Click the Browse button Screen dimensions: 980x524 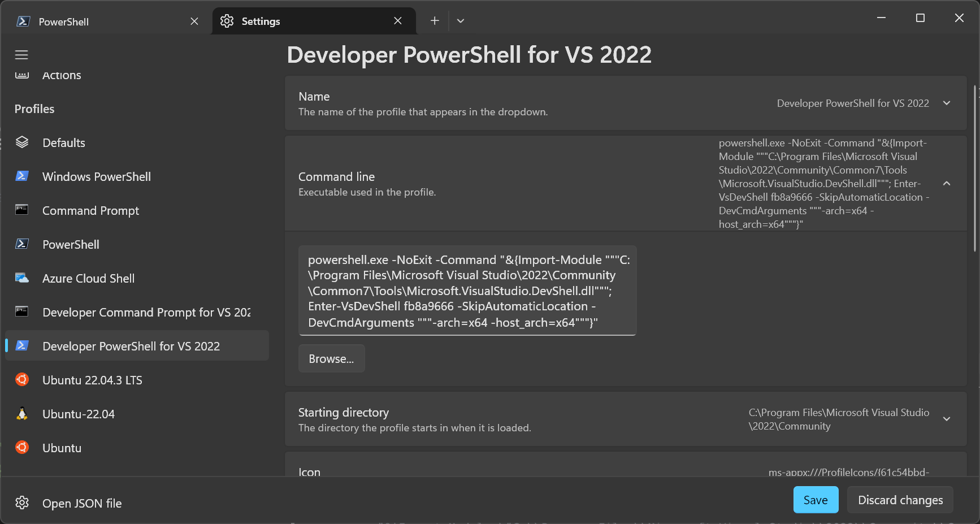tap(331, 358)
